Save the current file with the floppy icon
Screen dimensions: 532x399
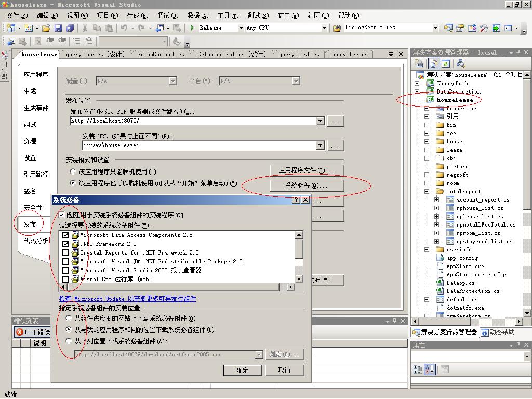58,28
